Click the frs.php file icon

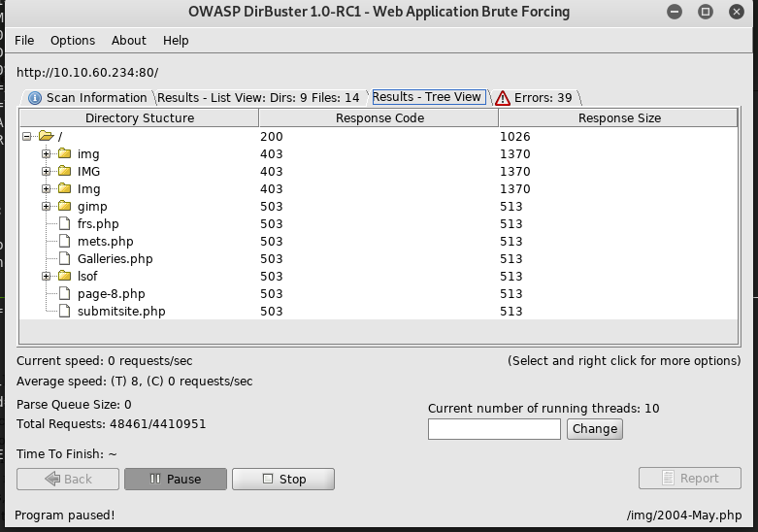[65, 224]
